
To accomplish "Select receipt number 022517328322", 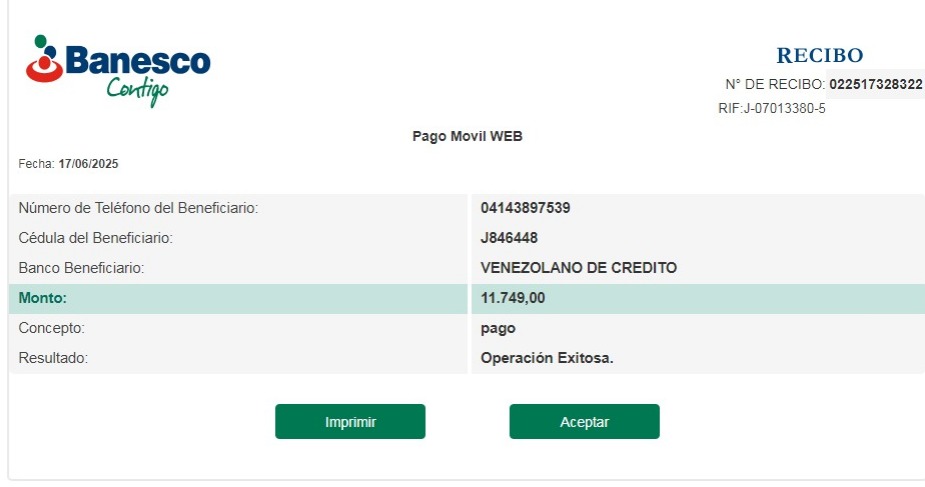I will click(875, 85).
